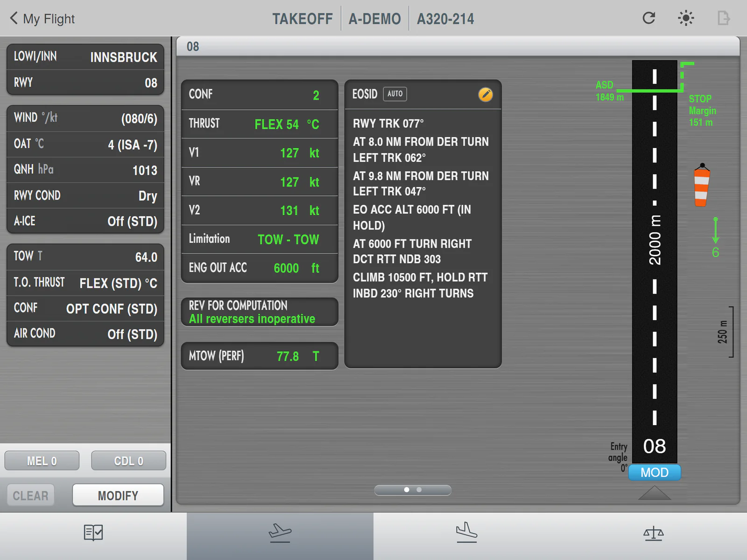Image resolution: width=747 pixels, height=560 pixels.
Task: Modify the takeoff inputs
Action: (118, 495)
